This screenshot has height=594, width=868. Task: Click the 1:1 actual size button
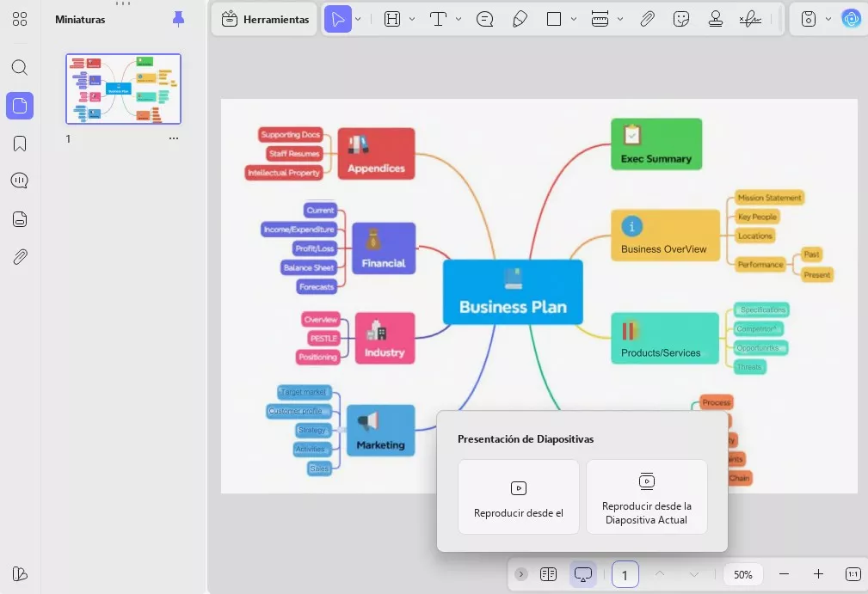853,574
